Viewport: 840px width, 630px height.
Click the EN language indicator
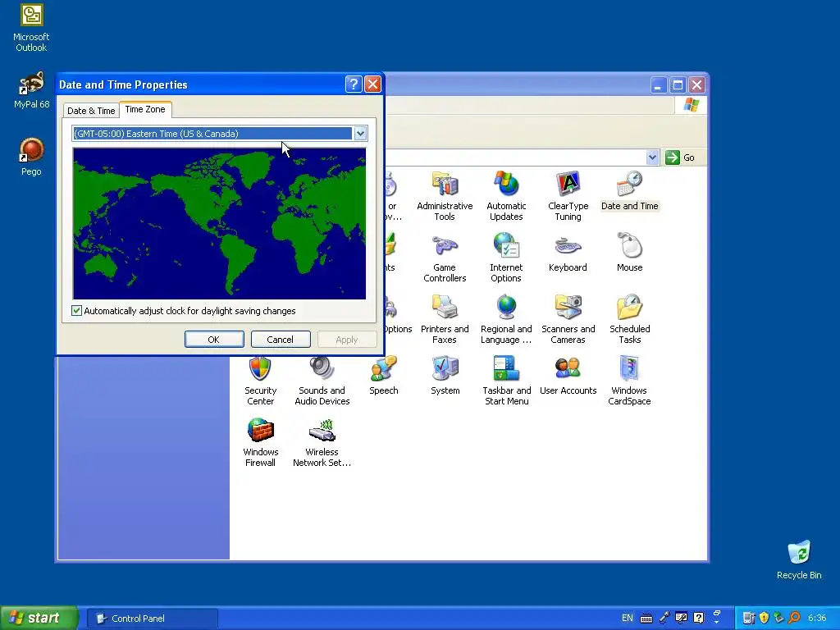click(628, 618)
